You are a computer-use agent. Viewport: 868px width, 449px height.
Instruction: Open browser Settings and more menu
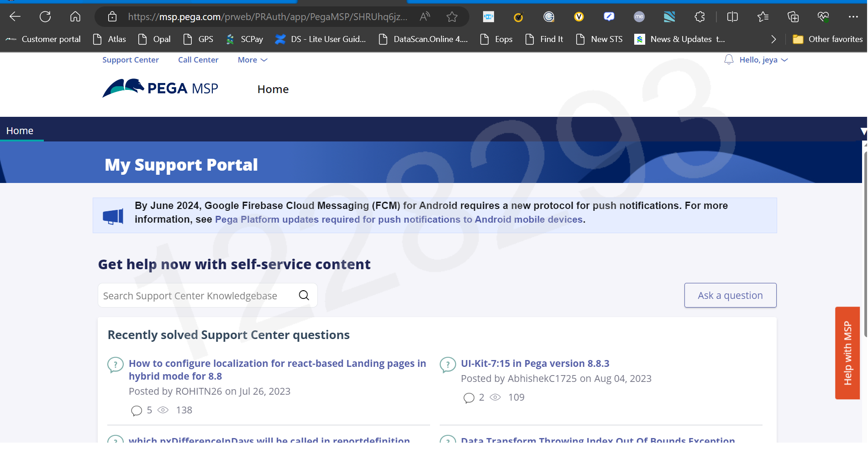853,17
